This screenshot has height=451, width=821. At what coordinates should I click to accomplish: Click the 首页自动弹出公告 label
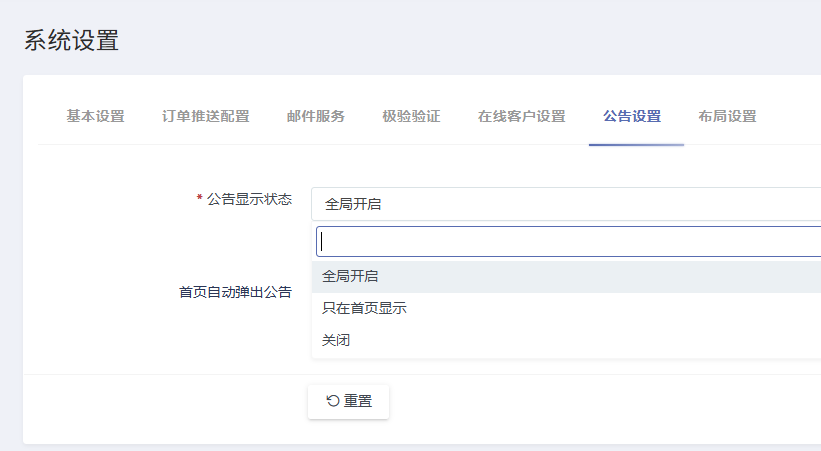[235, 292]
